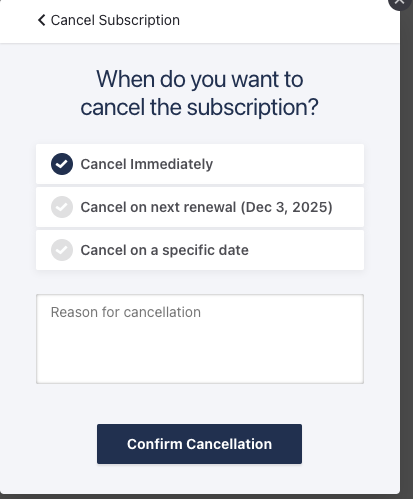Viewport: 413px width, 499px height.
Task: Click the empty area of the Cancel Immediately row
Action: pyautogui.click(x=288, y=164)
